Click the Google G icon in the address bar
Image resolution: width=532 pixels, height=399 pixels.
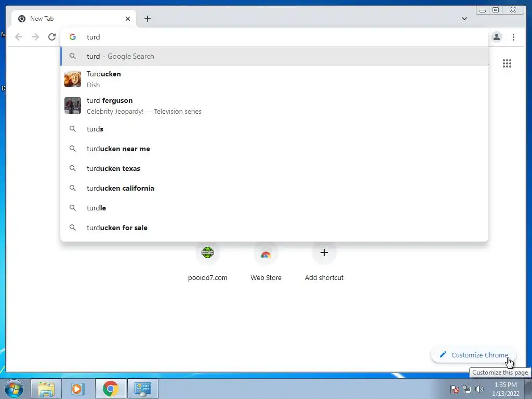point(73,37)
